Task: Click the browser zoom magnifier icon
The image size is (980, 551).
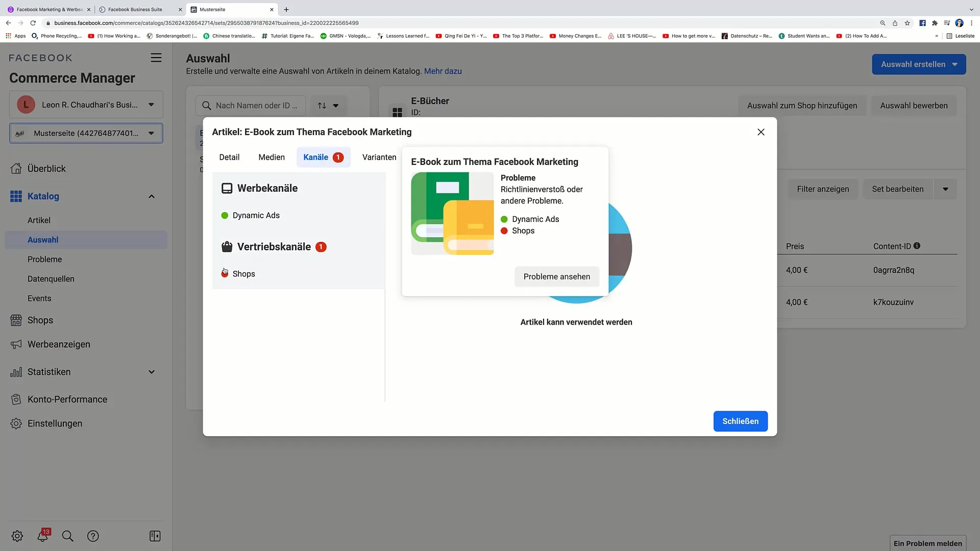Action: tap(883, 23)
